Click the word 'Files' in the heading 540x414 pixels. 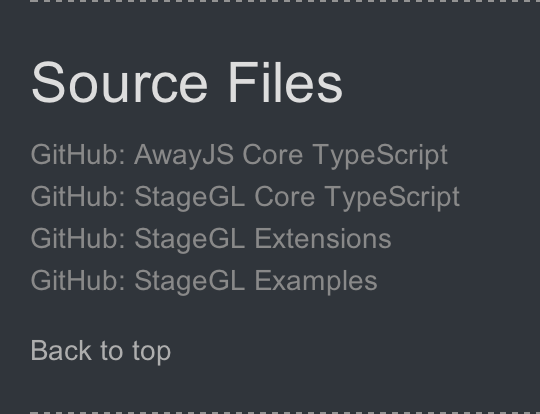coord(285,82)
